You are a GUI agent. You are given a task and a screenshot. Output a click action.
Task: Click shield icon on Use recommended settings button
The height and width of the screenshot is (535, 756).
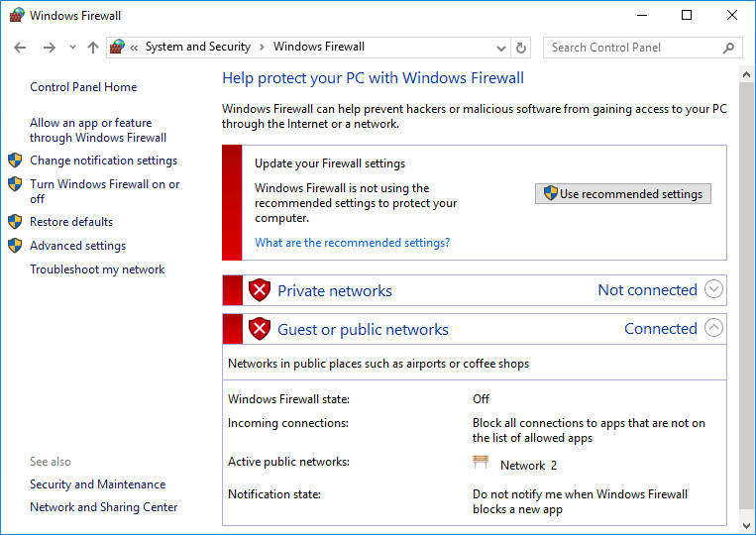pyautogui.click(x=551, y=193)
